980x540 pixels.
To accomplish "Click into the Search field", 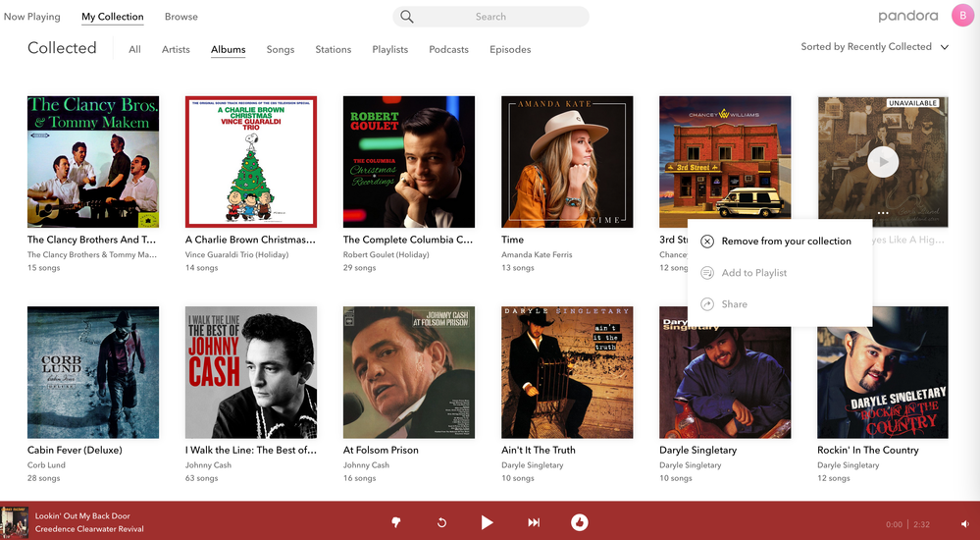I will [x=500, y=17].
